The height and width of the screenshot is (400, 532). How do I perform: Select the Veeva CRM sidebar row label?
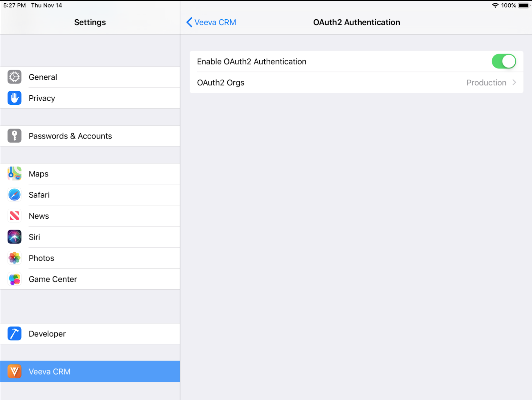(x=50, y=371)
